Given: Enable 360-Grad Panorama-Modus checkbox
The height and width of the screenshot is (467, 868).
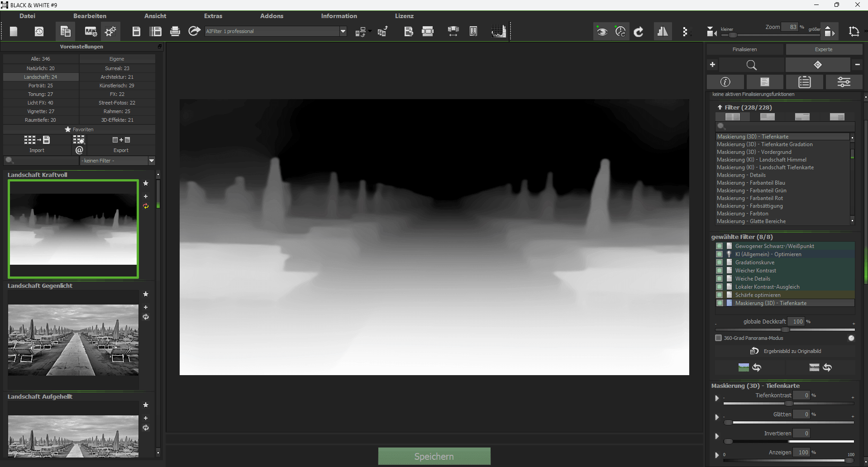Looking at the screenshot, I should click(718, 338).
